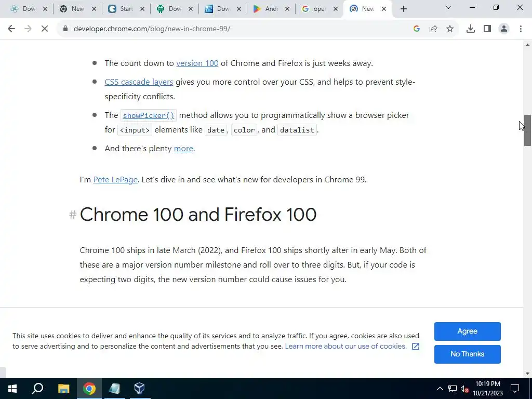Click Learn more about cookies link

(345, 347)
